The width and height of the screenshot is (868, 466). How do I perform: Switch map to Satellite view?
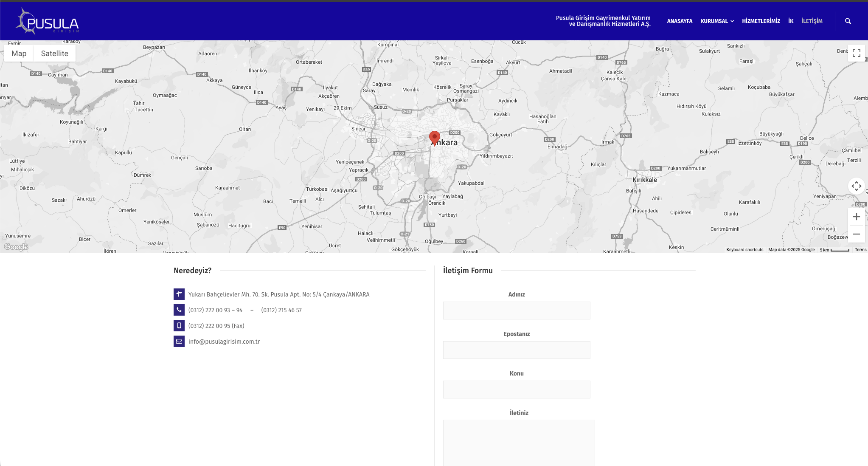(x=54, y=54)
